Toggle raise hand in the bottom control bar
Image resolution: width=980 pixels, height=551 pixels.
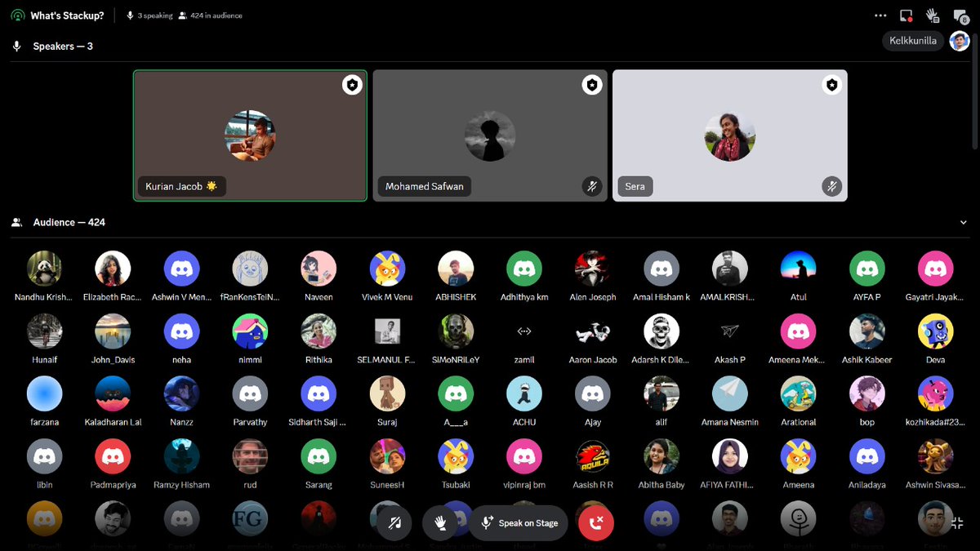[440, 522]
